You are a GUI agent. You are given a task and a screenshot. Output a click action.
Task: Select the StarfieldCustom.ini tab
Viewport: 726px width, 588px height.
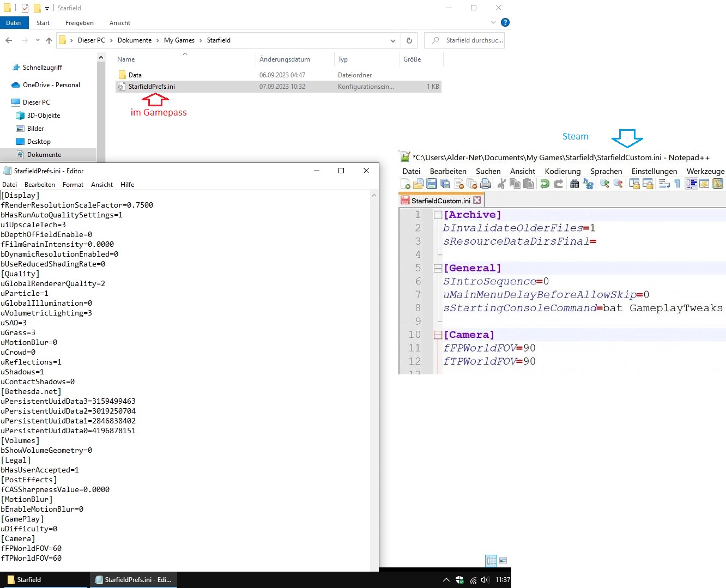point(441,201)
